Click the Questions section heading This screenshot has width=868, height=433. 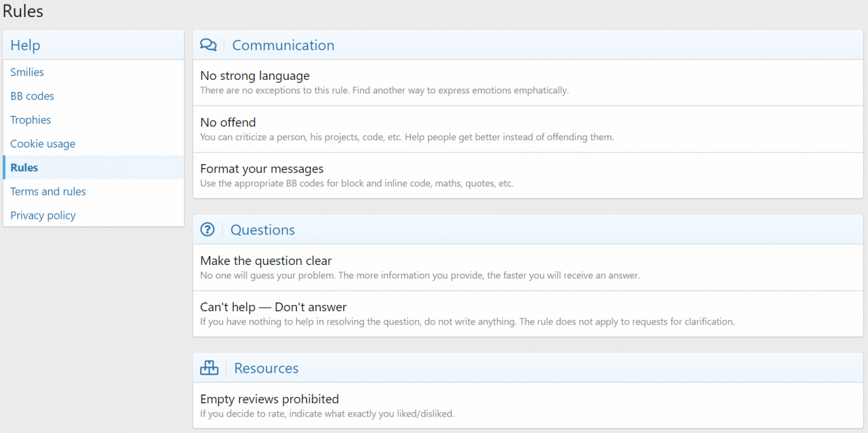pos(262,230)
